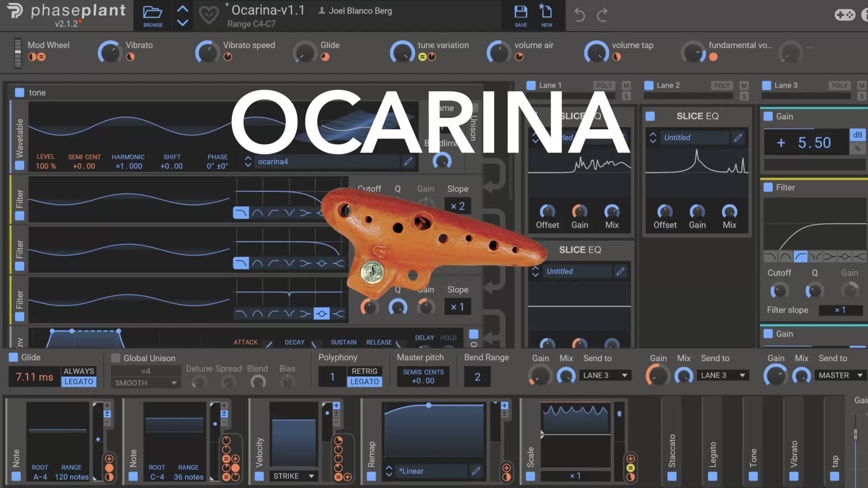
Task: Click the Lane 3 Gain value 5.50
Action: [806, 143]
